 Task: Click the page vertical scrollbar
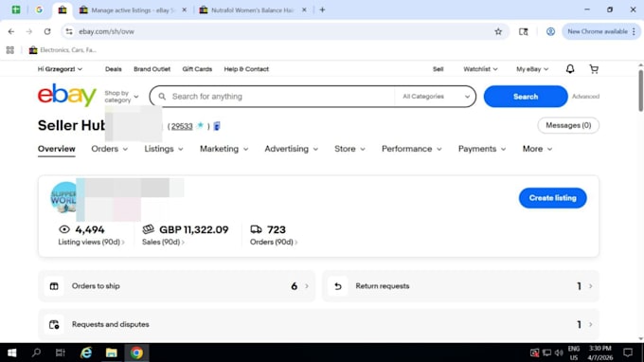point(640,90)
